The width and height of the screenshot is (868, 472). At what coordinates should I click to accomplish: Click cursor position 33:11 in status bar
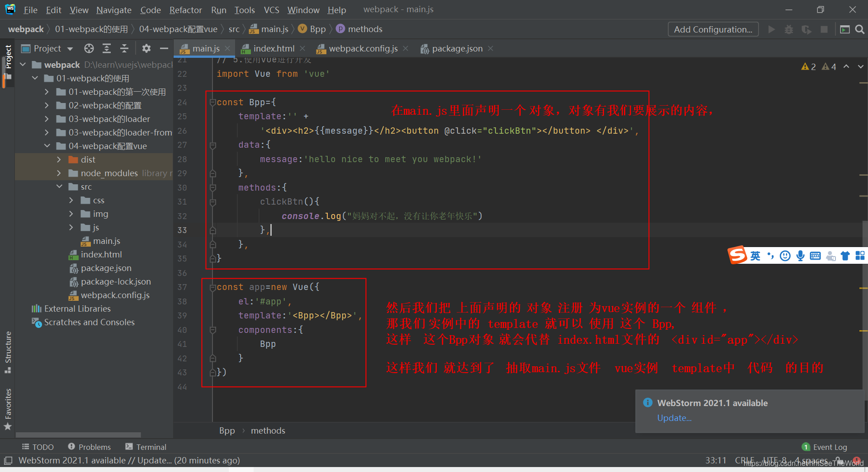pyautogui.click(x=715, y=460)
